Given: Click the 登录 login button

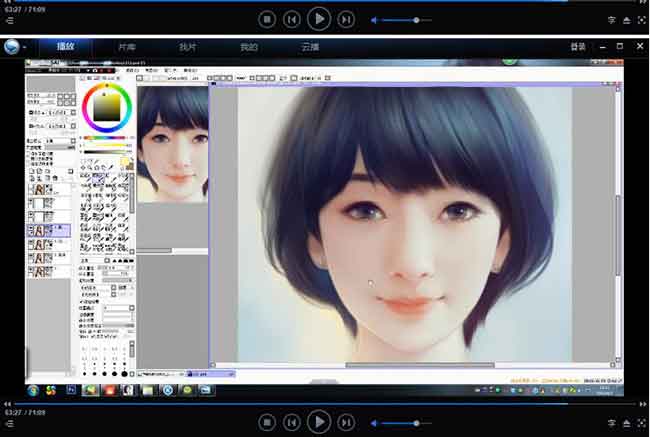Looking at the screenshot, I should [578, 47].
